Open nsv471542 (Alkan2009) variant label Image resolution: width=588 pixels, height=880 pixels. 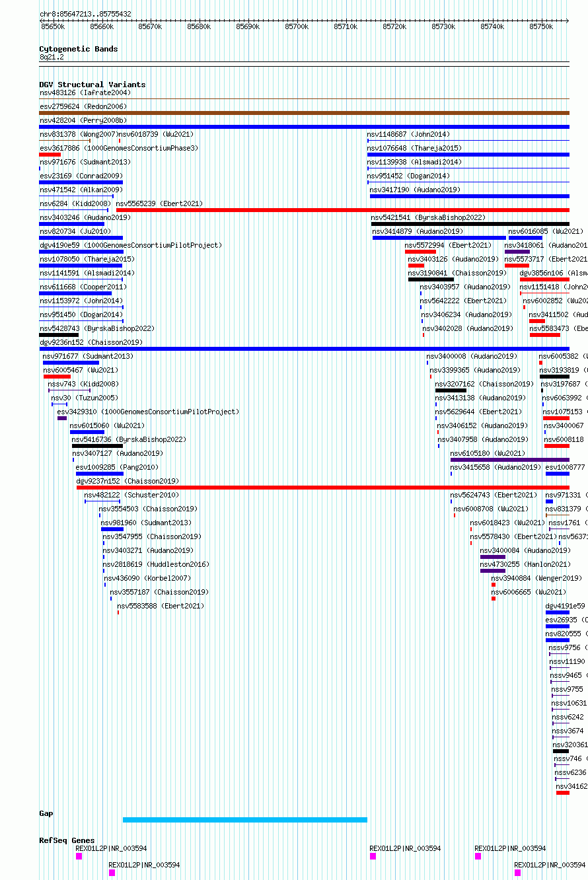coord(81,190)
